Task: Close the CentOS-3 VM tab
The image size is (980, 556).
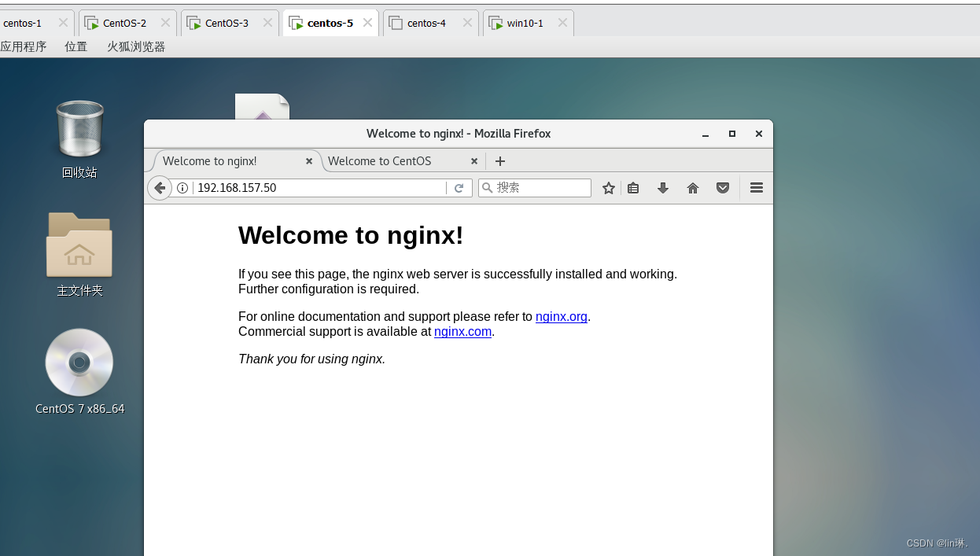Action: coord(267,23)
